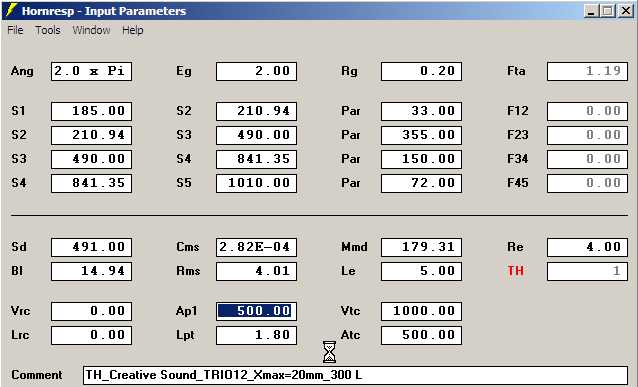This screenshot has width=638, height=387.
Task: Select the Rms field with 4.01
Action: click(x=256, y=271)
